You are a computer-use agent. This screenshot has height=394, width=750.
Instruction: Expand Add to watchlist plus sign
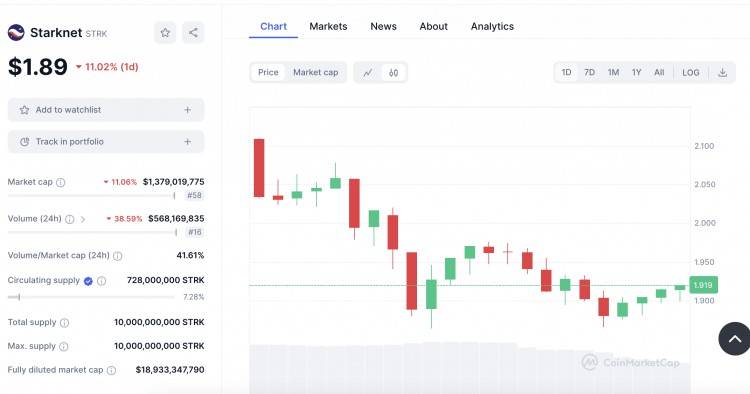coord(188,110)
